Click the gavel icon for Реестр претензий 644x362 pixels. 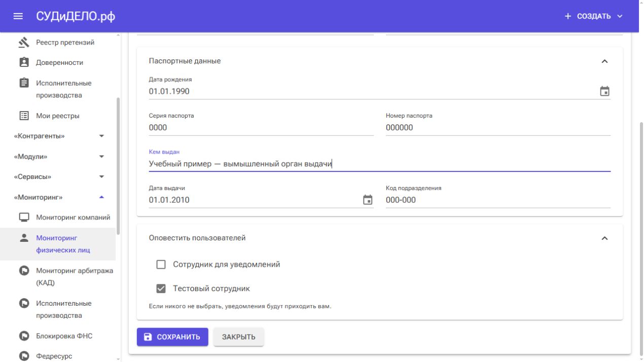(x=24, y=42)
